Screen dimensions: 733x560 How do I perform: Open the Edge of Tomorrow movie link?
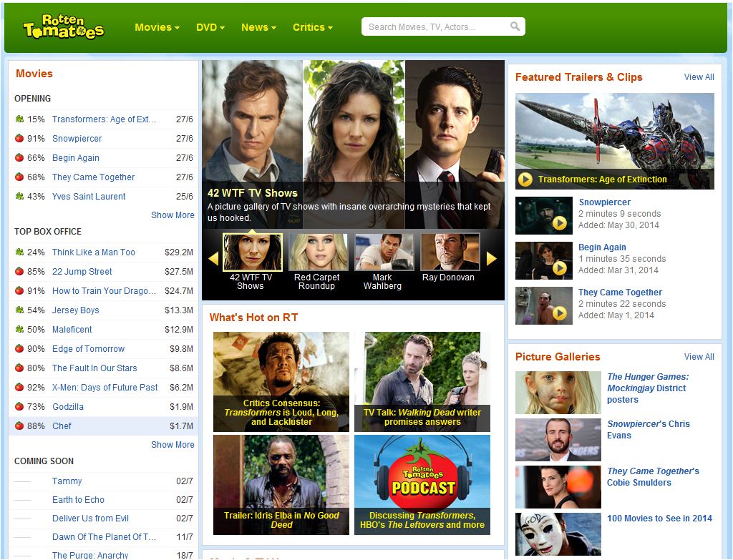click(88, 349)
